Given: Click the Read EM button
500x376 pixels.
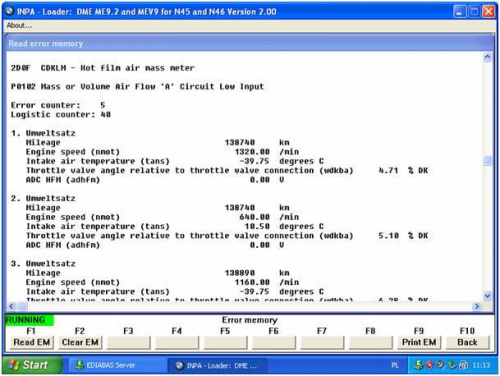Looking at the screenshot, I should coord(32,342).
